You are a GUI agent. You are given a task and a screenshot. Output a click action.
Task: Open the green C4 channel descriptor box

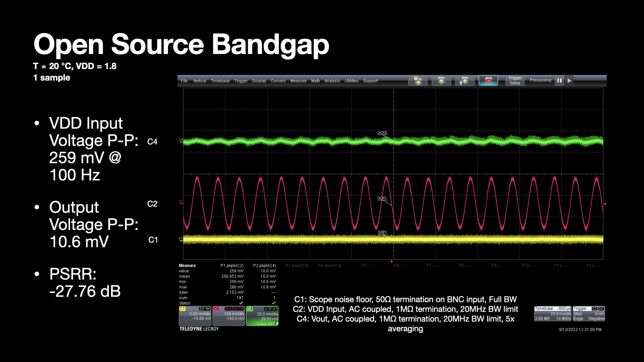(262, 316)
